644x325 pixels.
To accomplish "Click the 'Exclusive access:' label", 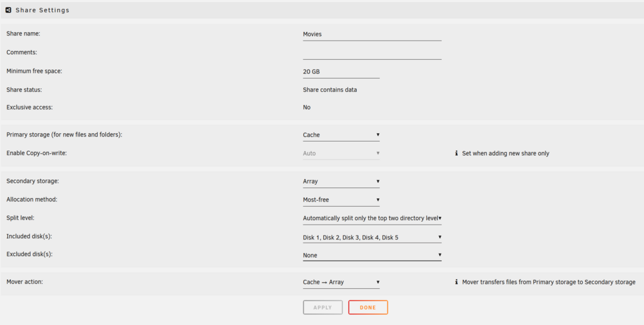I will (x=30, y=107).
